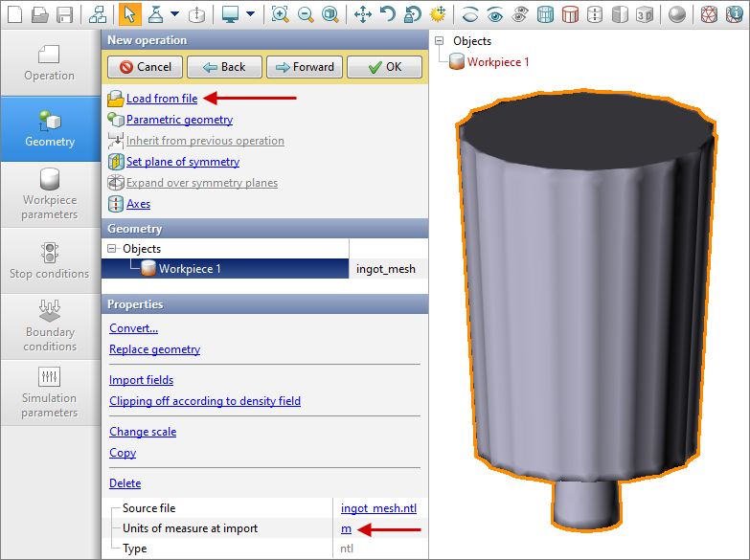Toggle the eye visibility icon in toolbar
Image resolution: width=750 pixels, height=560 pixels.
point(495,14)
